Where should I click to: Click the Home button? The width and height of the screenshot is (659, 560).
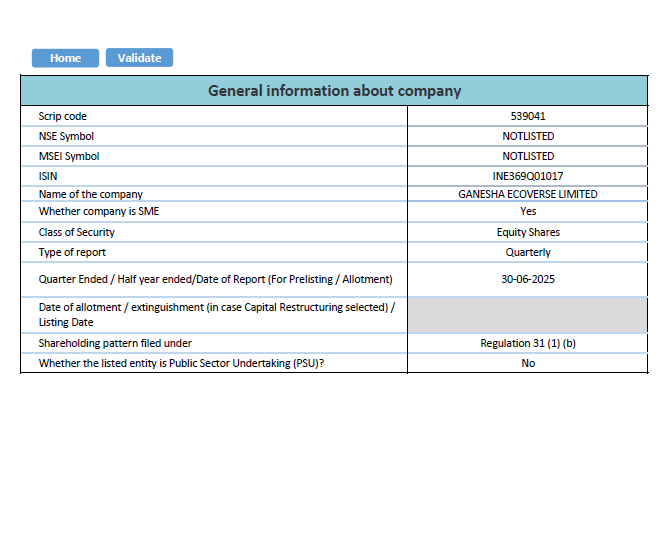(x=65, y=58)
